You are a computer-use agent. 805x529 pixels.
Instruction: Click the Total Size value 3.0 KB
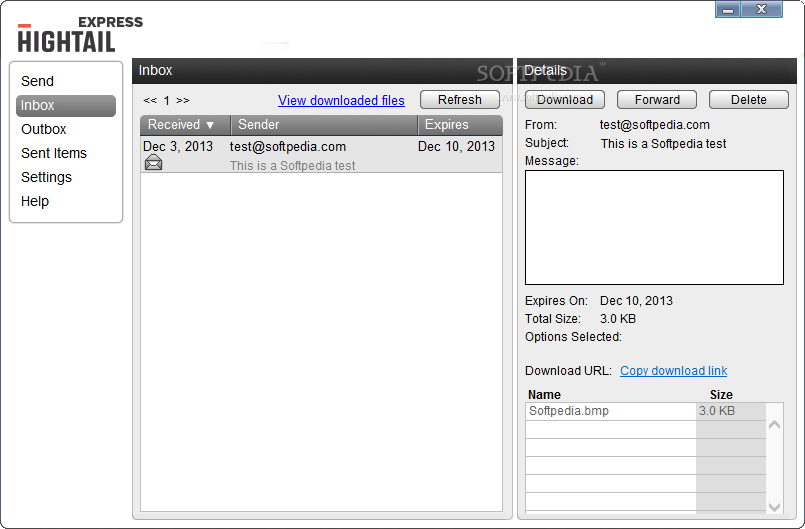[618, 318]
